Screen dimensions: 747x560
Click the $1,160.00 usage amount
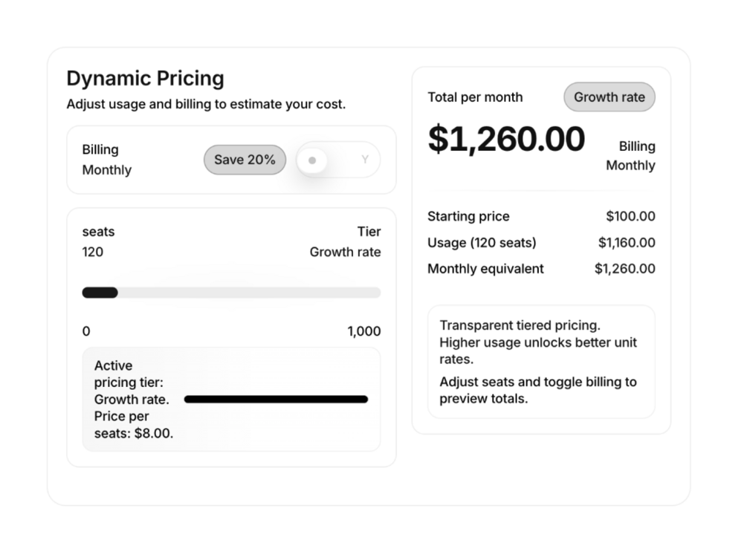(x=627, y=243)
